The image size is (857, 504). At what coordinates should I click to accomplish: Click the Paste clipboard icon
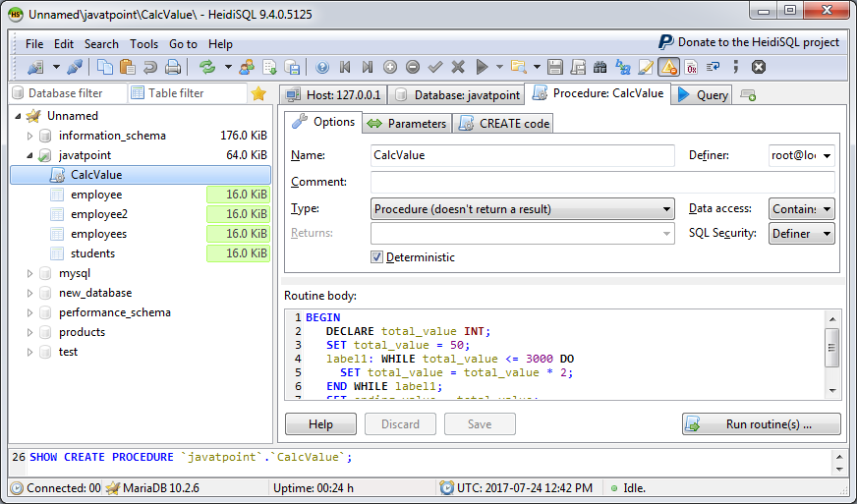point(128,67)
